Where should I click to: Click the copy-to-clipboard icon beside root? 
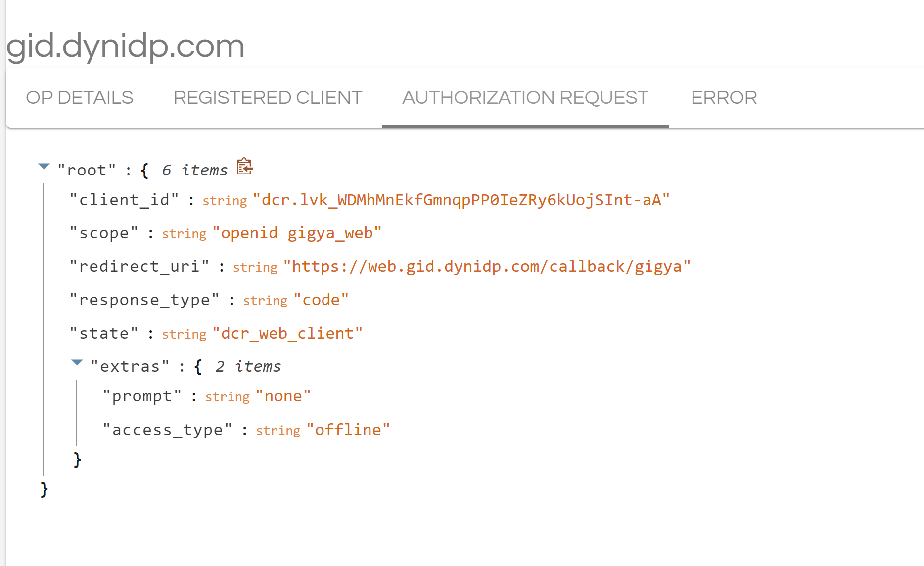245,168
